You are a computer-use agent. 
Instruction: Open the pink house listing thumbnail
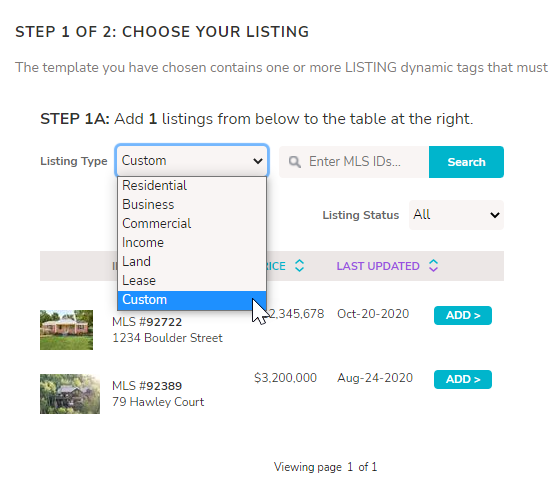coord(66,330)
